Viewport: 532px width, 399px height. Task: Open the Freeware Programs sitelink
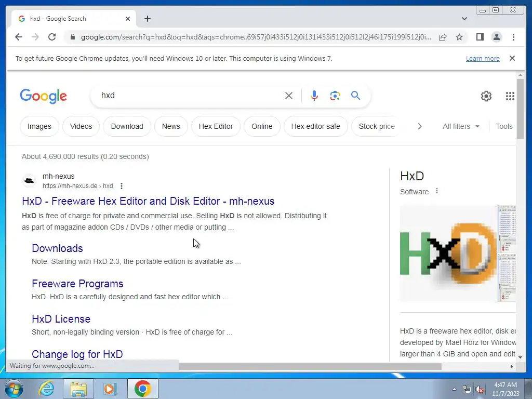(77, 283)
